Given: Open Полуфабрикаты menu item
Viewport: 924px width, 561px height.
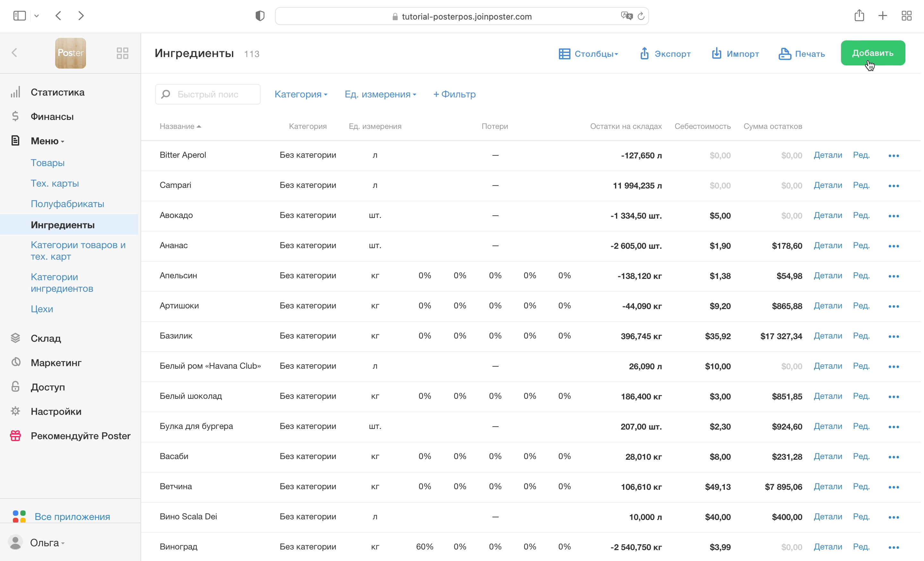Looking at the screenshot, I should pos(67,204).
